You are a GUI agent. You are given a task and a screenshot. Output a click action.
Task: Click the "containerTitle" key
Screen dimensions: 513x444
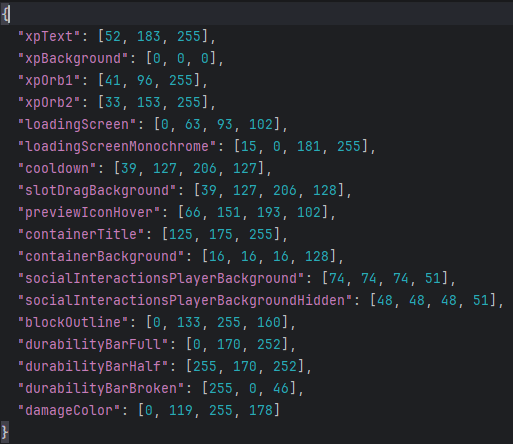point(81,234)
